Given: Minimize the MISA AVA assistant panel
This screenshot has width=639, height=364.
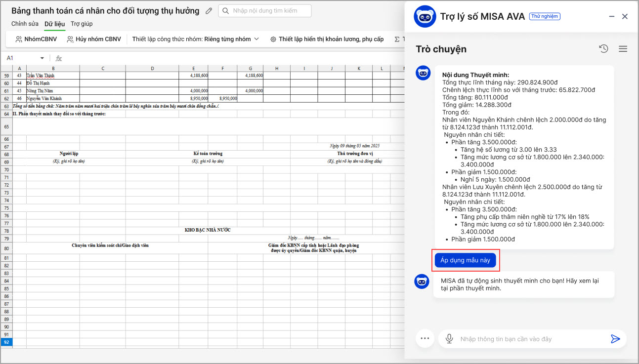Looking at the screenshot, I should (612, 16).
